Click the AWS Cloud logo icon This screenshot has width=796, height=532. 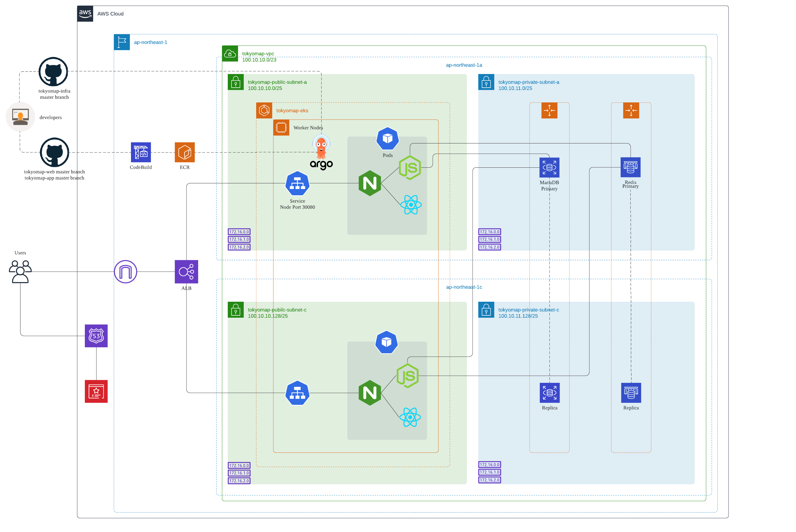pyautogui.click(x=85, y=14)
